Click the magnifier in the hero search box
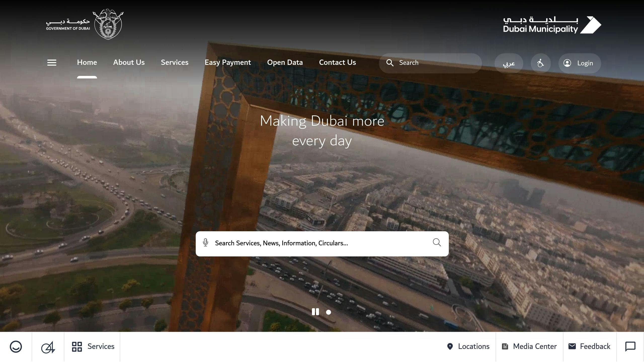 [437, 243]
